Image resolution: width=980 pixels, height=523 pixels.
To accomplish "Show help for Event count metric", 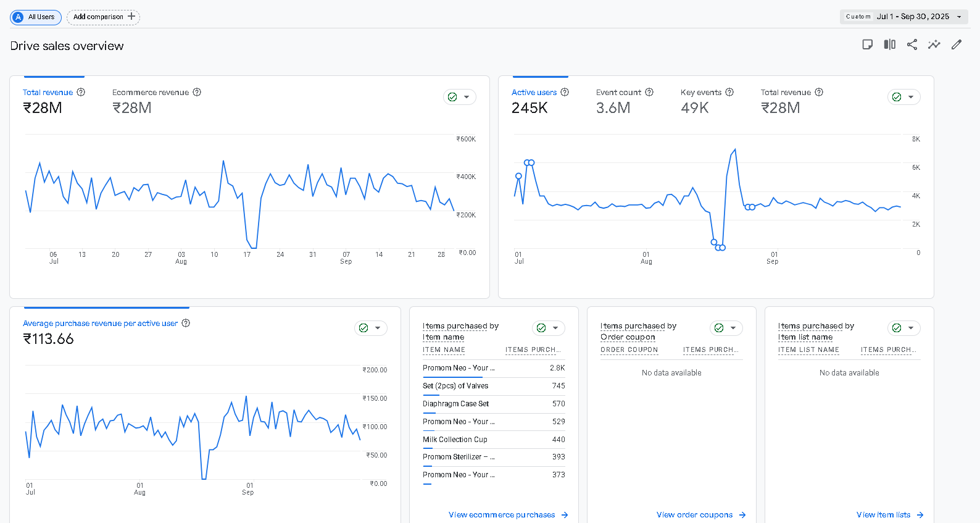I will pos(649,92).
